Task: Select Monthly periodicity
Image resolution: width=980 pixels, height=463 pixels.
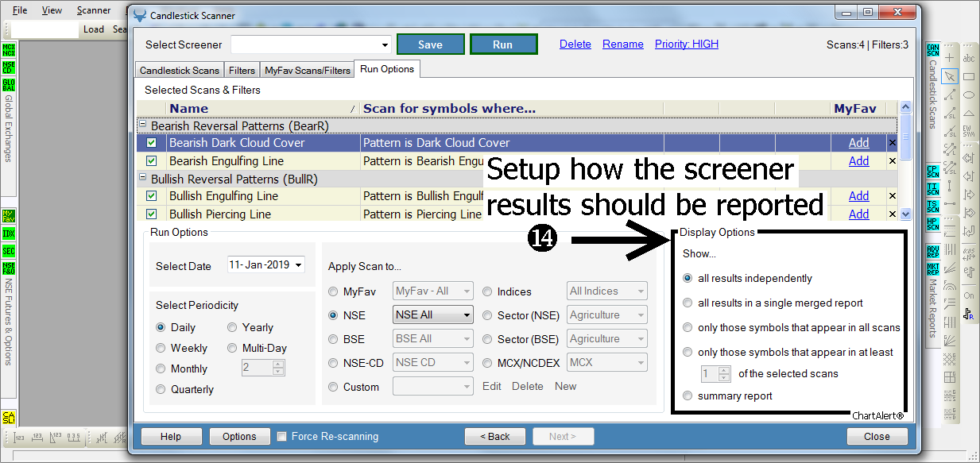Action: click(161, 368)
